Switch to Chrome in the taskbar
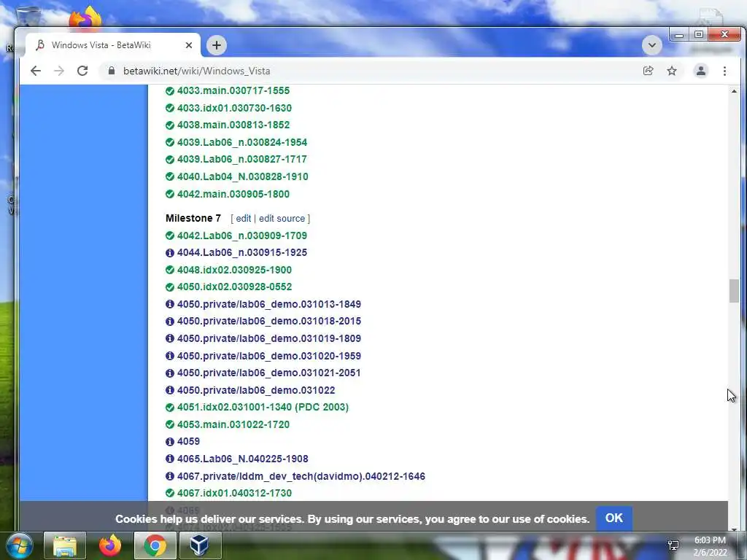The height and width of the screenshot is (560, 747). [155, 545]
